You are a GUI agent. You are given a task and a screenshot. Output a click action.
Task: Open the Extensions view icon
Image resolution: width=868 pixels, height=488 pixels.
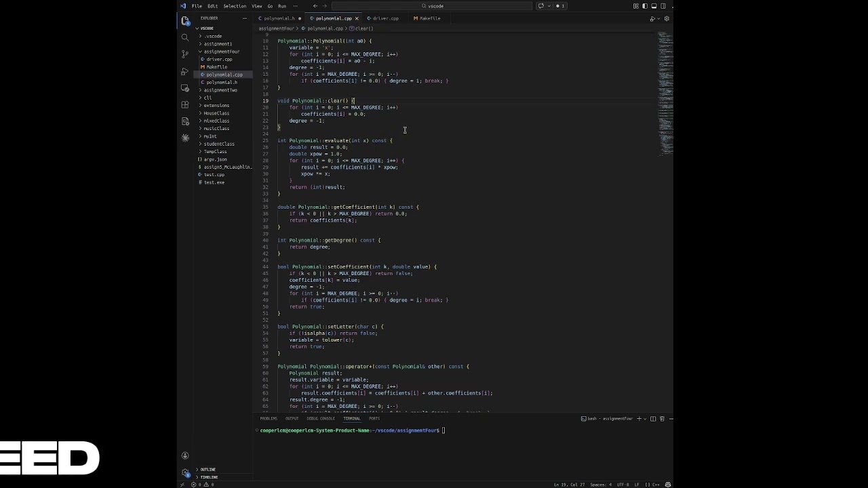point(185,105)
